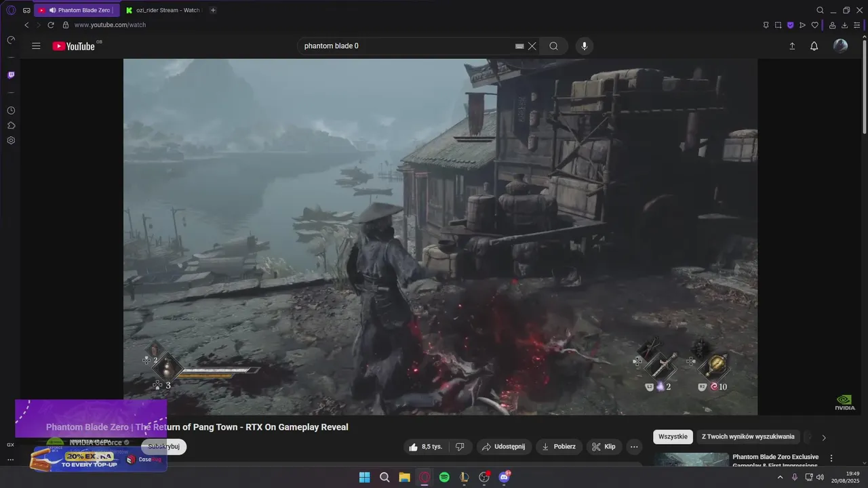Open the sidebar three-dot setup menu
The height and width of the screenshot is (488, 868).
pos(11,460)
